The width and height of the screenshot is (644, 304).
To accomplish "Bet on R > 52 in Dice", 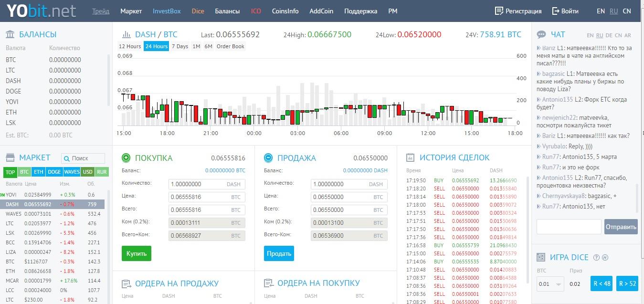I will point(627,283).
